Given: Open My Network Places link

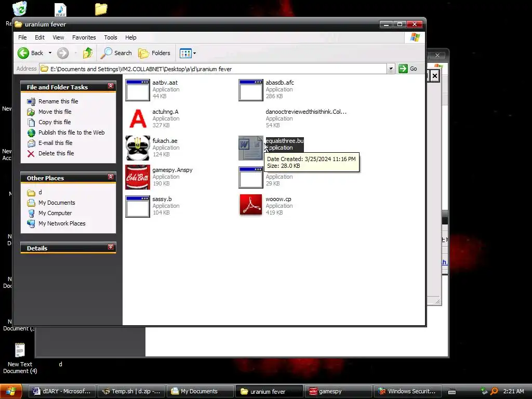Looking at the screenshot, I should [62, 223].
